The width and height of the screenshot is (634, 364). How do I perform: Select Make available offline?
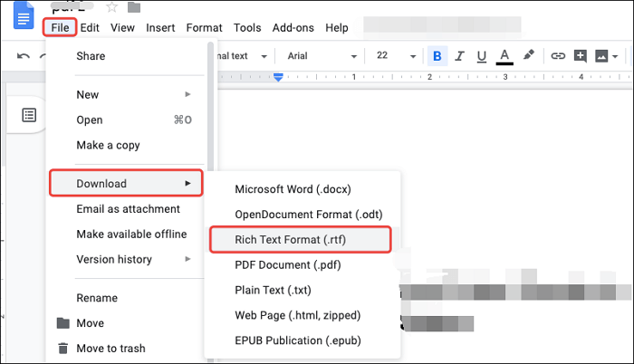coord(127,234)
